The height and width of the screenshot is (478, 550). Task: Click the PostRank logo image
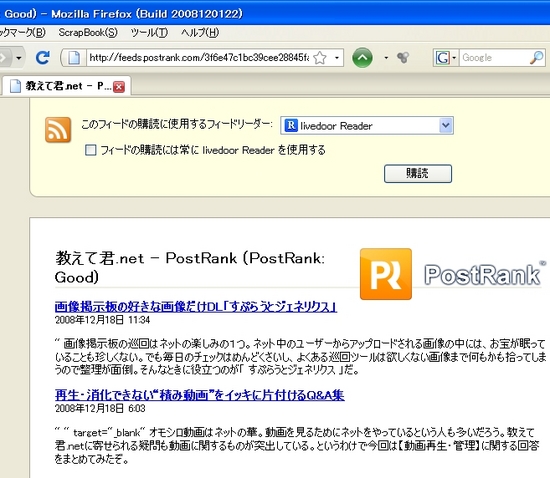pyautogui.click(x=453, y=274)
